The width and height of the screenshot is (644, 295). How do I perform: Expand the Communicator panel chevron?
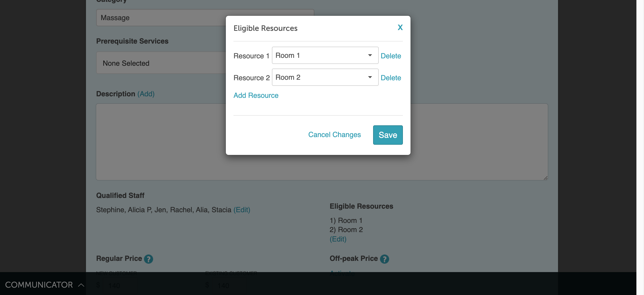pos(81,285)
